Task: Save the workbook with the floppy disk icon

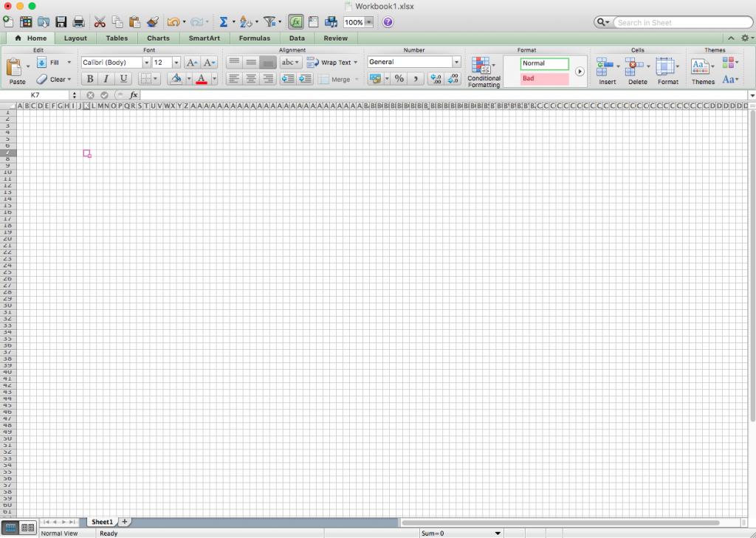Action: point(61,21)
